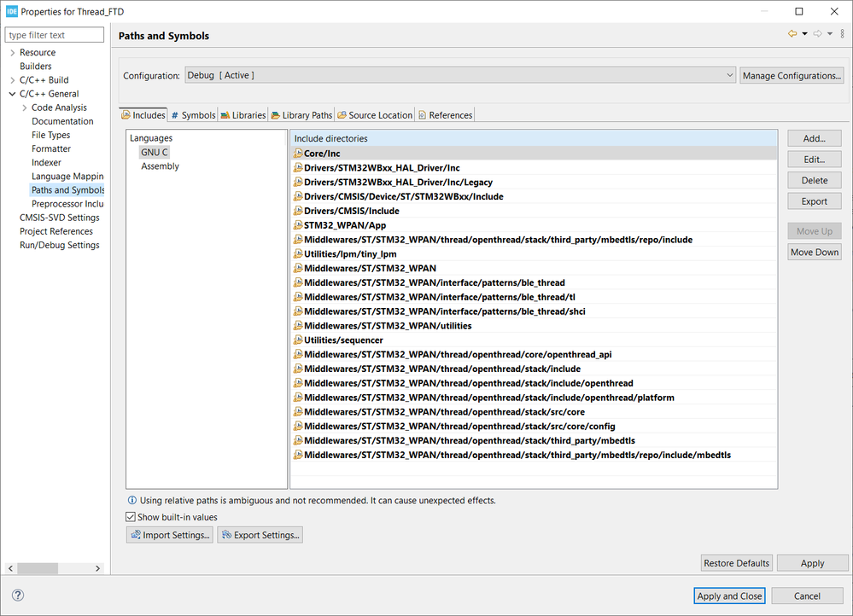853x616 pixels.
Task: Click the folder icon beside Utilities/sequencer
Action: point(298,340)
